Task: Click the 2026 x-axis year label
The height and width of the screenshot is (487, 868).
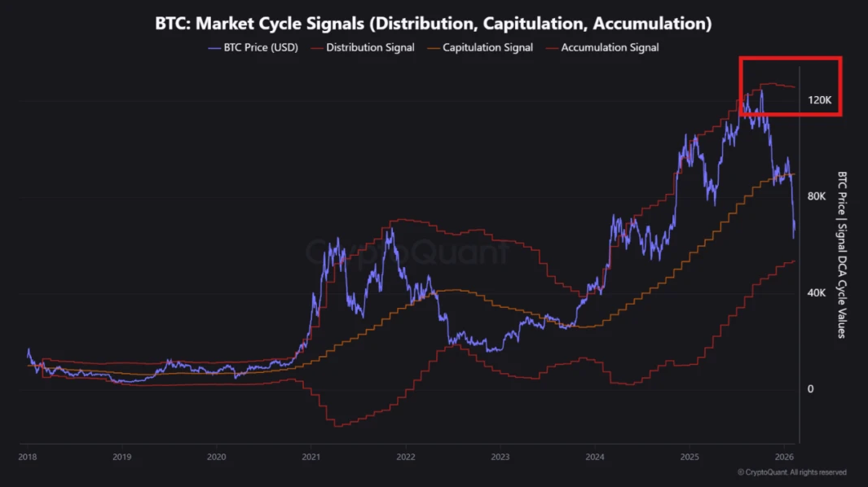Action: (784, 458)
